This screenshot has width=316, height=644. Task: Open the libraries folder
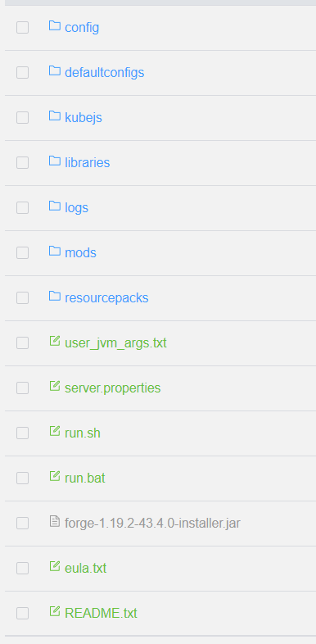point(87,163)
